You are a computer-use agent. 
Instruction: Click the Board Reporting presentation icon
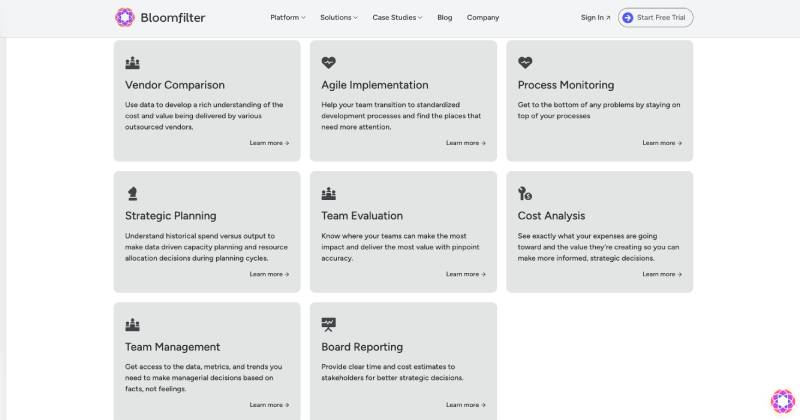pyautogui.click(x=328, y=324)
